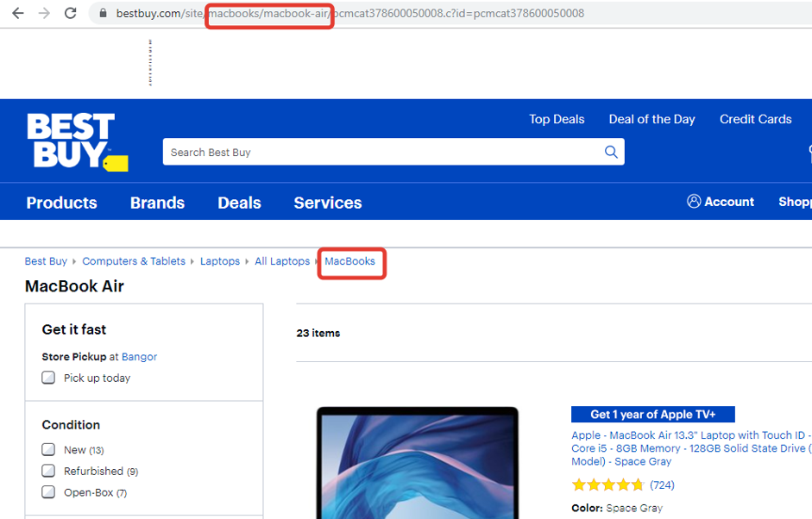Viewport: 812px width, 519px height.
Task: Enable the Pick up today checkbox
Action: click(49, 378)
